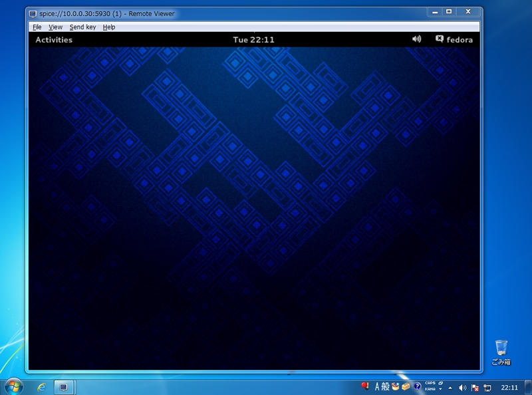Open the Help menu in Remote Viewer
This screenshot has width=532, height=395.
[109, 27]
